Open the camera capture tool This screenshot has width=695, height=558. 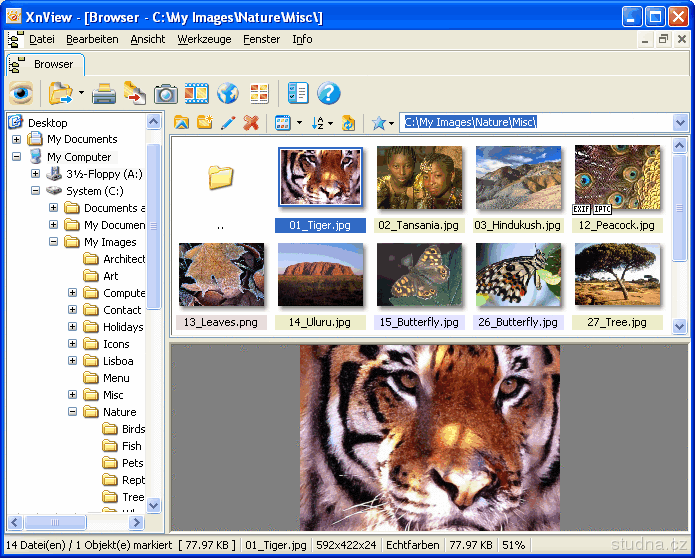165,94
